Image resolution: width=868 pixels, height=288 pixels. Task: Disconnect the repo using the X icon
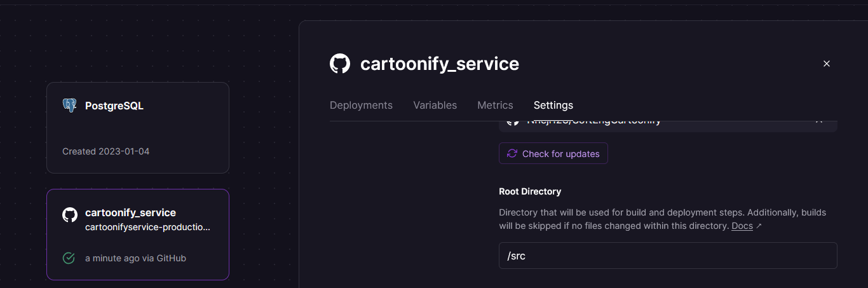819,121
